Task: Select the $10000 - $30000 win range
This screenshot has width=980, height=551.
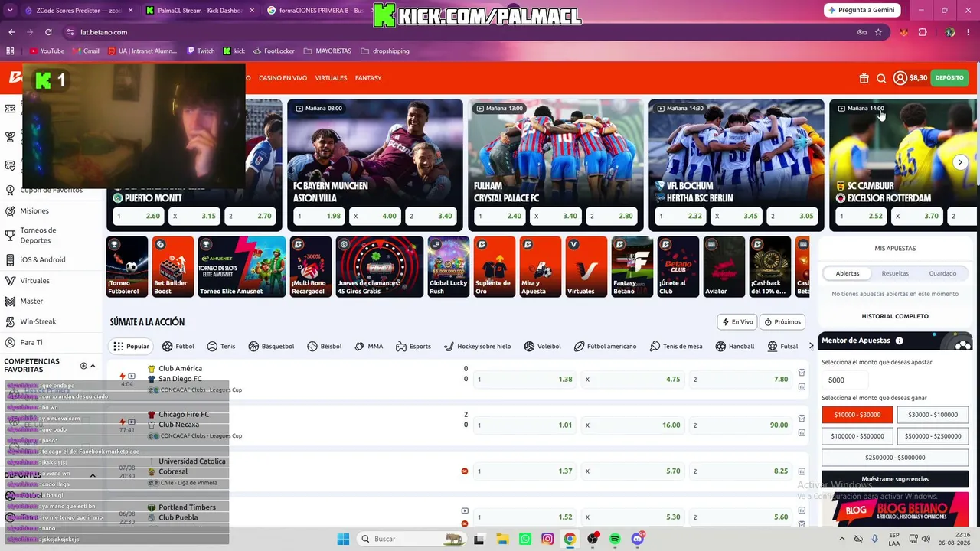Action: pos(857,415)
